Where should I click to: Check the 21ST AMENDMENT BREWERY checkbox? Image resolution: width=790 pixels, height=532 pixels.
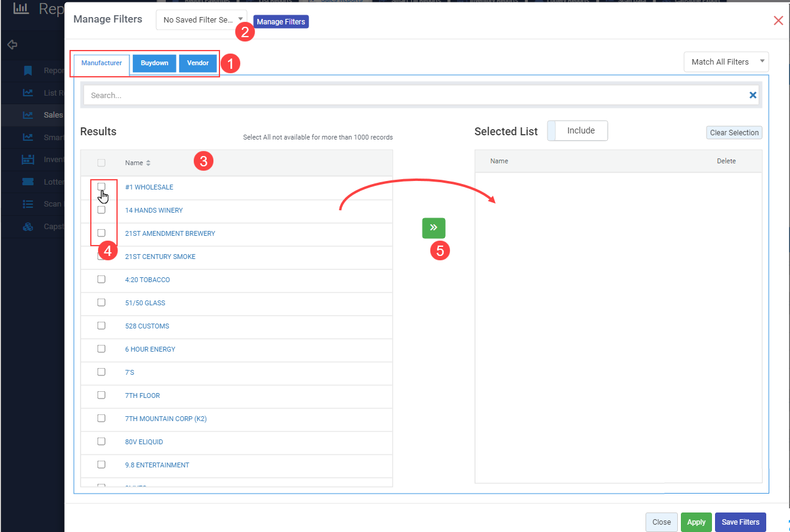click(x=101, y=233)
